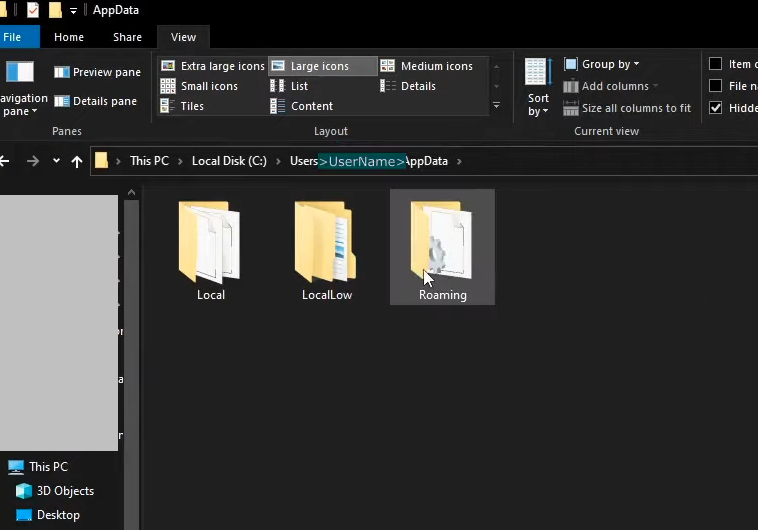Choose the Tiles layout option

(x=182, y=106)
